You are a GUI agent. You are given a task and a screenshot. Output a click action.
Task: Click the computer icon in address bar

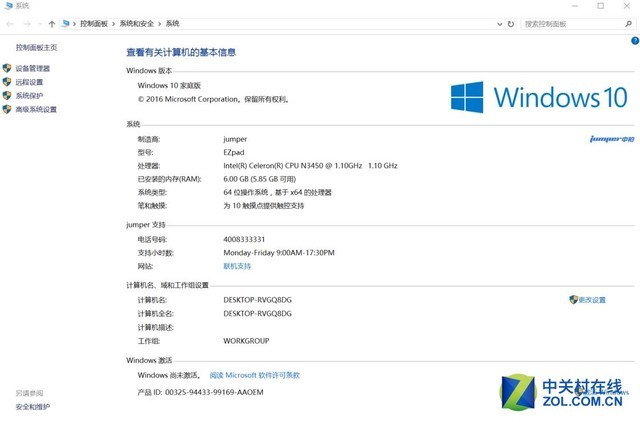click(65, 24)
